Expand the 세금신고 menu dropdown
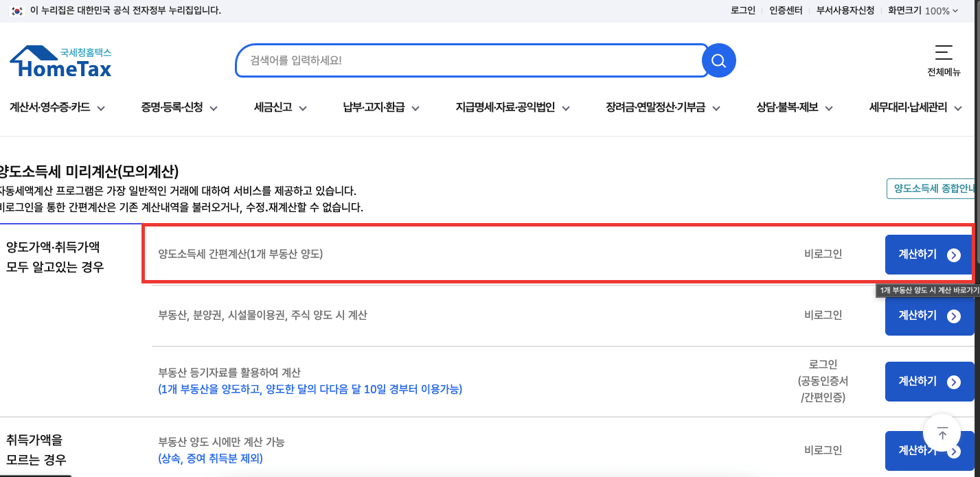Image resolution: width=980 pixels, height=477 pixels. pos(279,107)
